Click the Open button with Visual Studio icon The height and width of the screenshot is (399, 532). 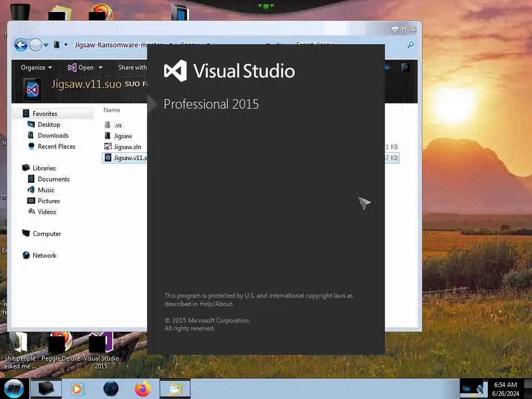tap(81, 68)
